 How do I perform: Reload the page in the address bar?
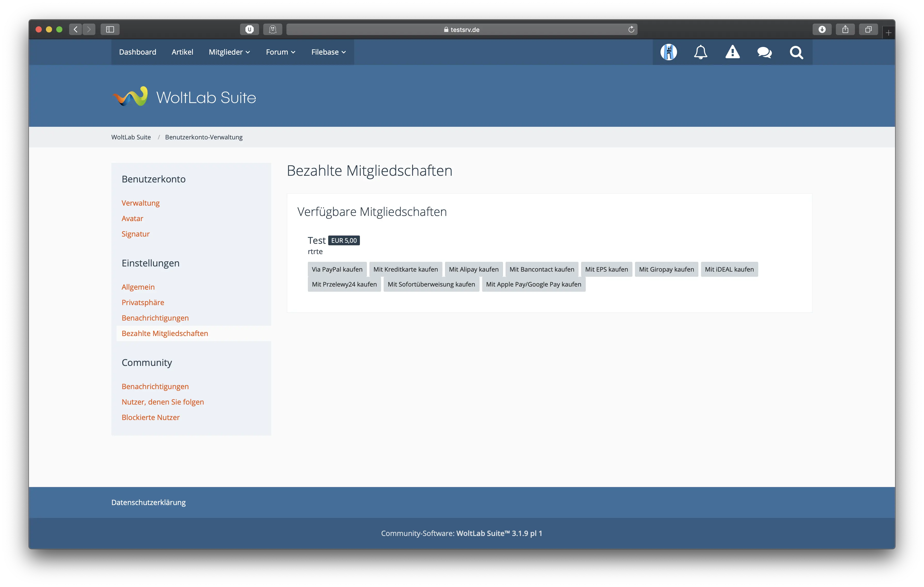click(x=631, y=30)
